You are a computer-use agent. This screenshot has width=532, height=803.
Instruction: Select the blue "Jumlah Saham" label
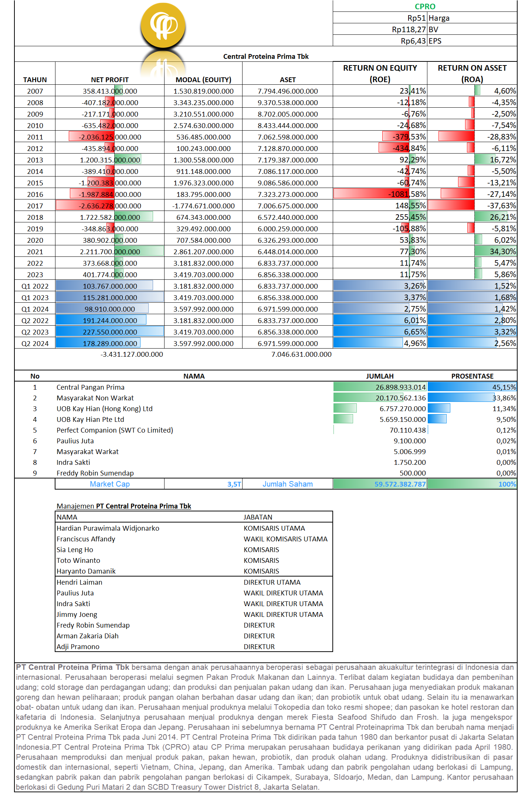pos(288,484)
